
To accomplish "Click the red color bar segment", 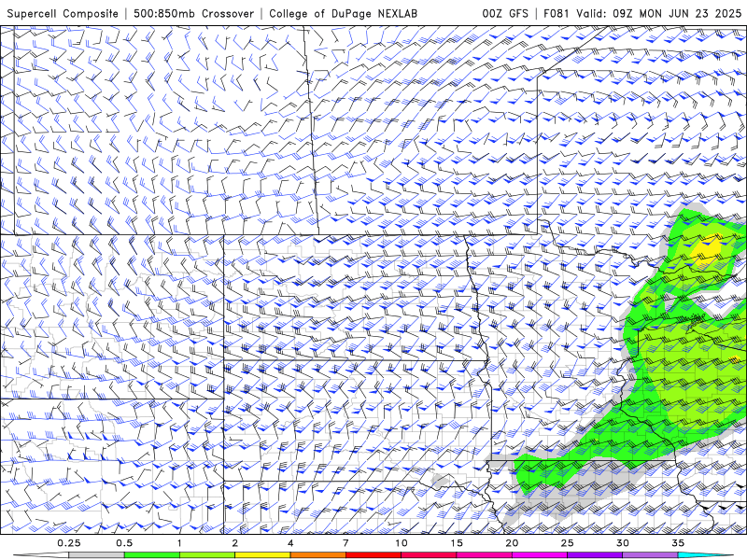I will click(x=373, y=555).
